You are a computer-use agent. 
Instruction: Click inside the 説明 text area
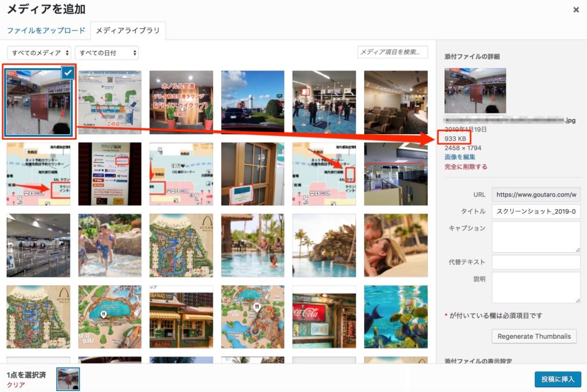coord(536,288)
